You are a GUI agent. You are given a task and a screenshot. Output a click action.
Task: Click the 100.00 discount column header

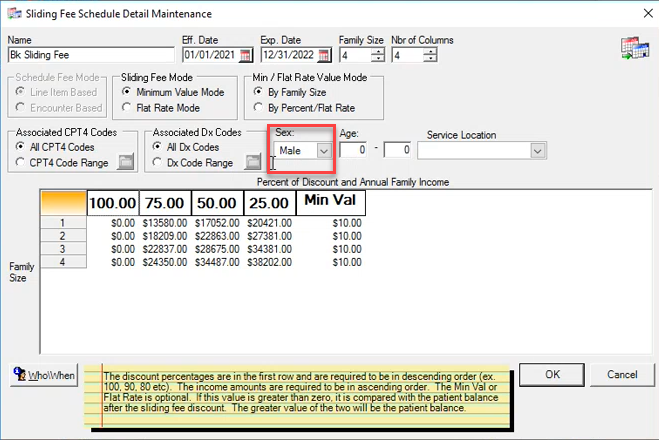(x=113, y=203)
